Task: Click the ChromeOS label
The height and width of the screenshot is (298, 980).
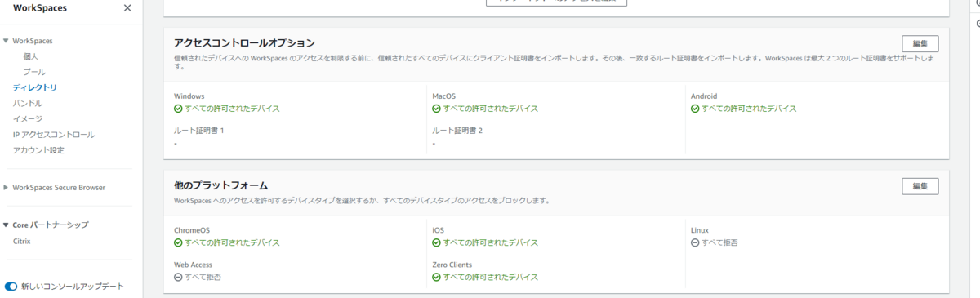Action: coord(192,230)
